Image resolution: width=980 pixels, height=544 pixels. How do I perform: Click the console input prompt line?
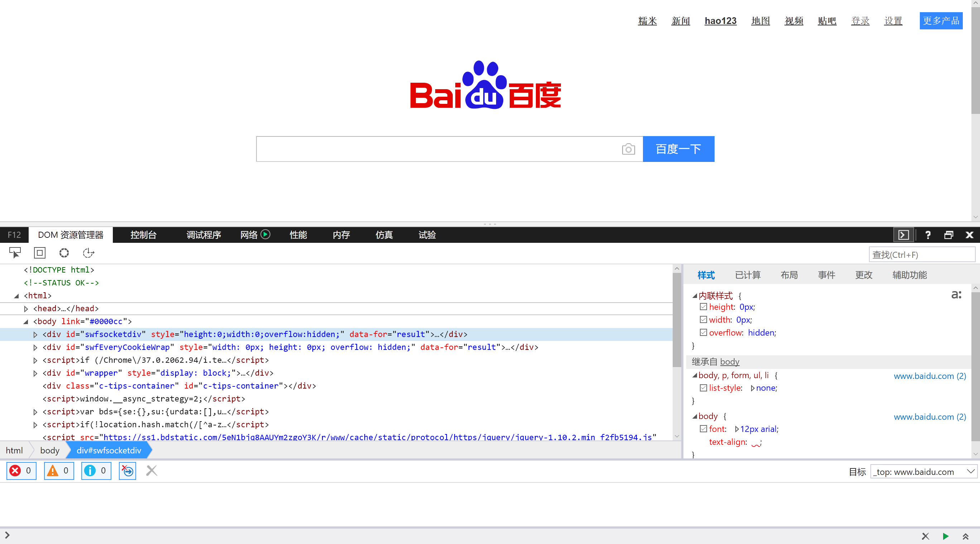(457, 536)
